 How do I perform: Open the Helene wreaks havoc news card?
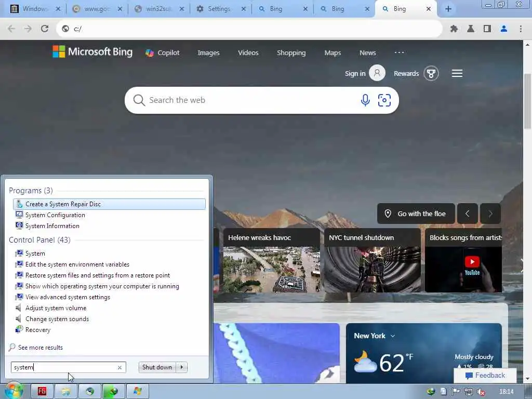[x=271, y=260]
